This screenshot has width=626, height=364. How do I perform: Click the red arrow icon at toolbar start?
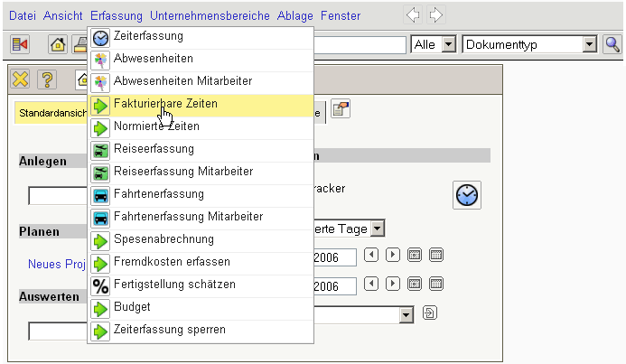pyautogui.click(x=20, y=44)
